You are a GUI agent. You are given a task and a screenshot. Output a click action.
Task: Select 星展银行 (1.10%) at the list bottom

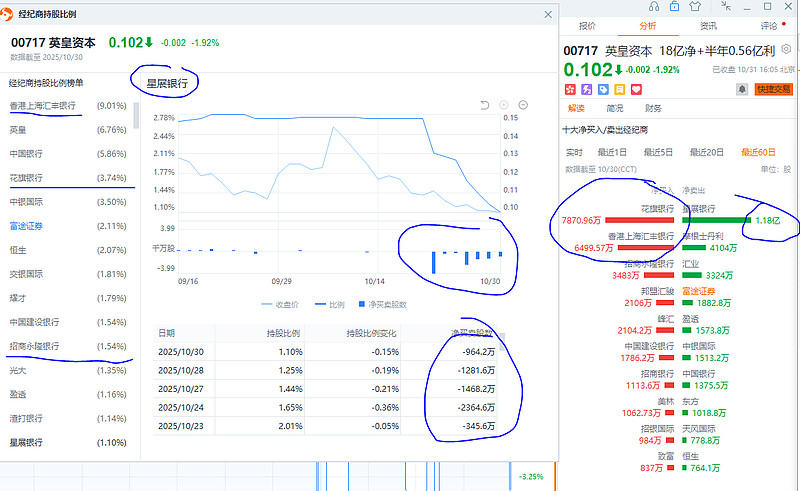click(x=68, y=443)
